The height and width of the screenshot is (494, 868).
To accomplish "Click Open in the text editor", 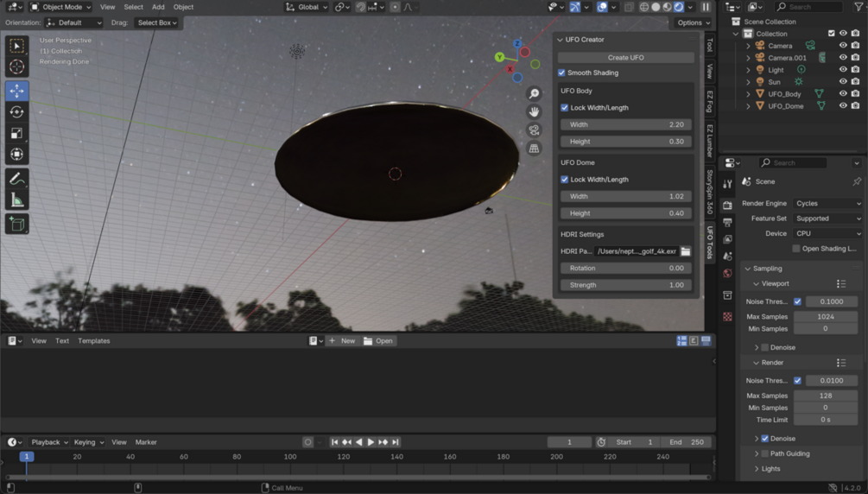I will point(378,341).
